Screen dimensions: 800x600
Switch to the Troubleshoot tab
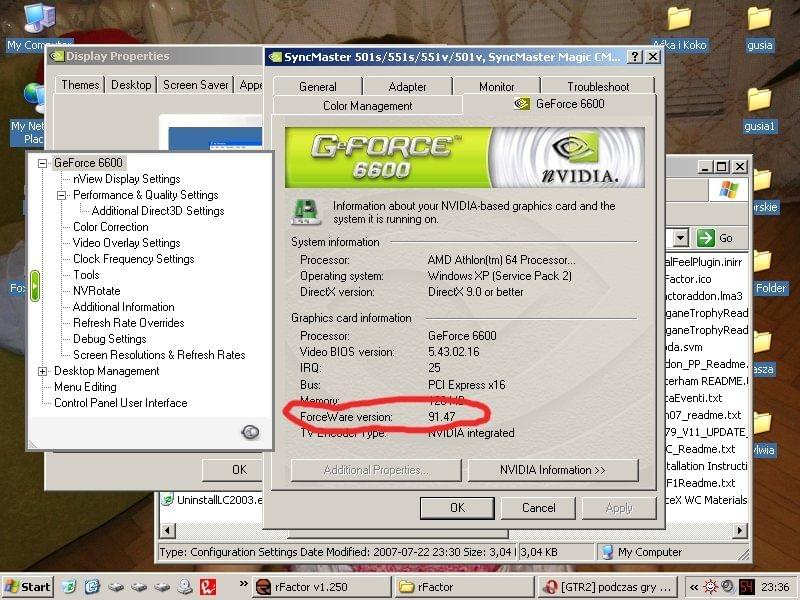pos(598,87)
